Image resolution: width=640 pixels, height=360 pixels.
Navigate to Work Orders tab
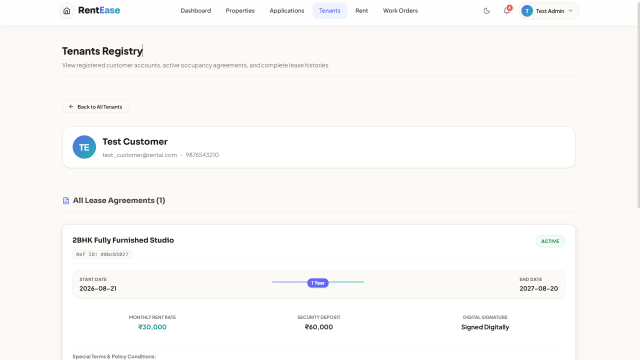400,11
